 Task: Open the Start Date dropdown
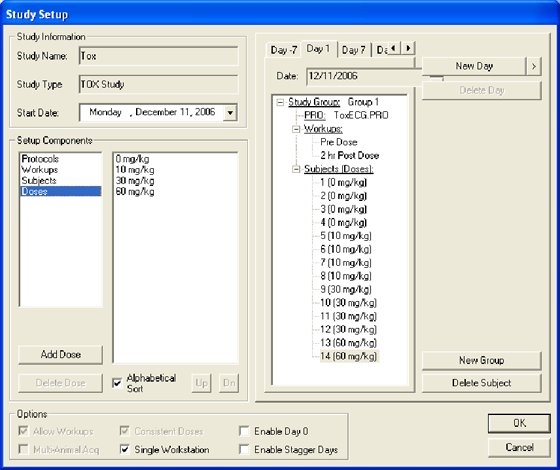(230, 113)
